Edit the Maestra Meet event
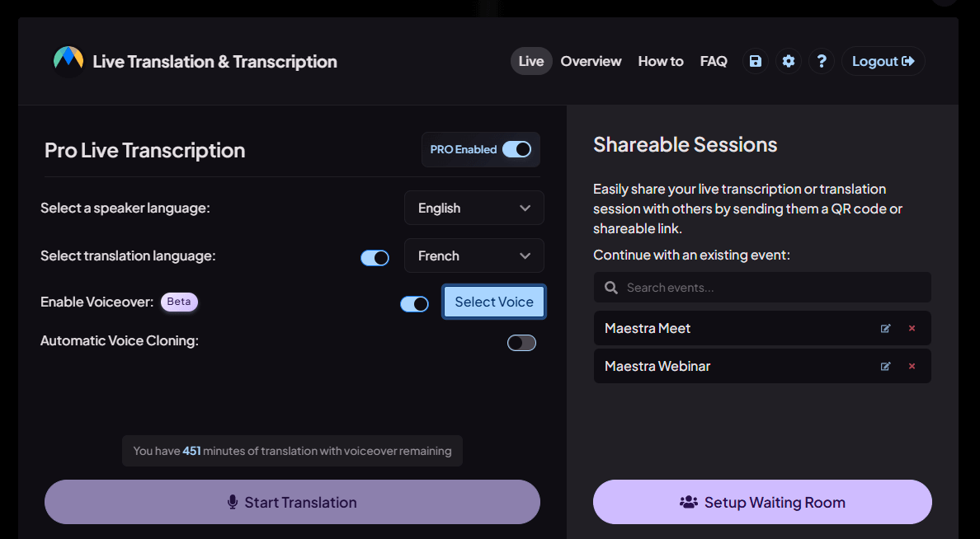 886,329
